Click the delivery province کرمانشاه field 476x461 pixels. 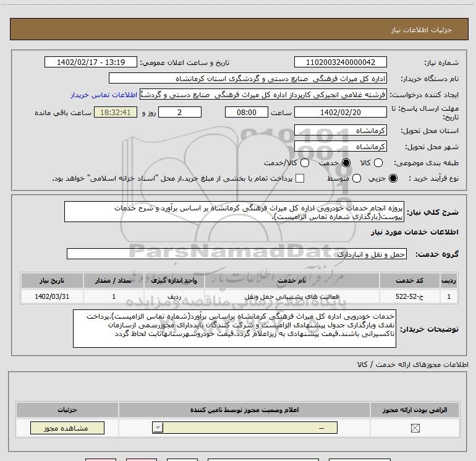coord(340,131)
